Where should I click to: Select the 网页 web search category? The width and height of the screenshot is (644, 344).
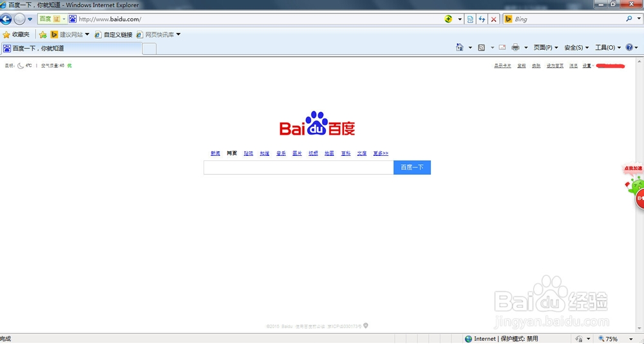click(232, 153)
